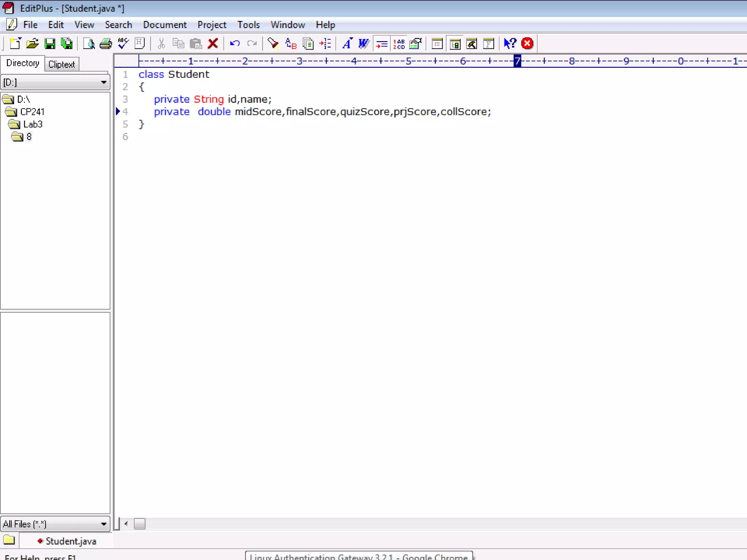Click the New file toolbar icon
747x560 pixels.
point(15,44)
